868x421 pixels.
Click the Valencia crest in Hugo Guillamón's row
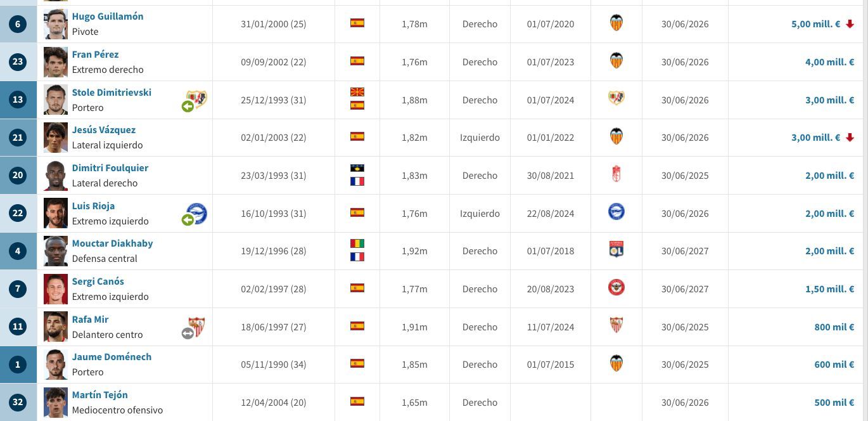tap(616, 24)
